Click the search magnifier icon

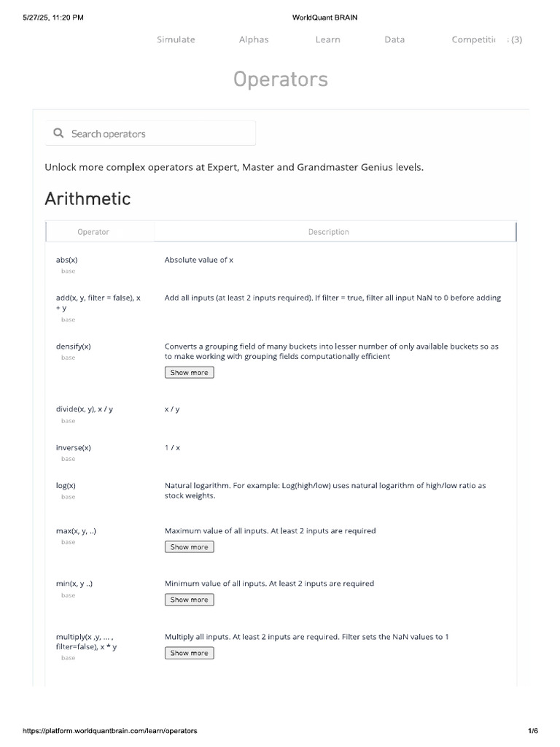pos(58,133)
